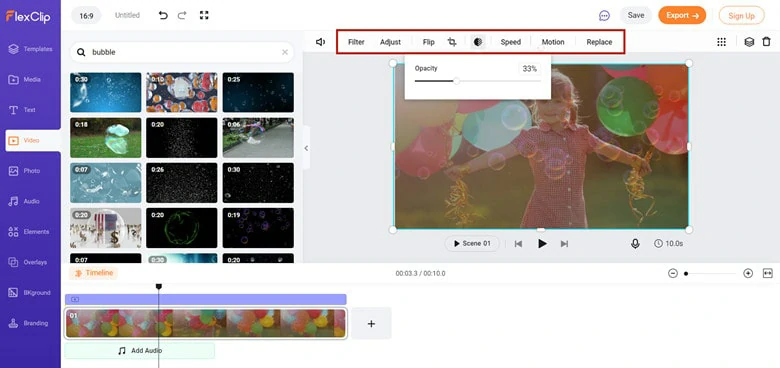Click the Untitled project name field
Screen dimensions: 780x368
tap(127, 15)
